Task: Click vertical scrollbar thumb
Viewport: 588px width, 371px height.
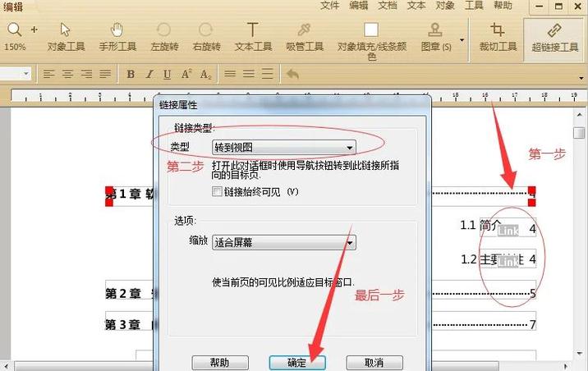Action: (x=579, y=133)
